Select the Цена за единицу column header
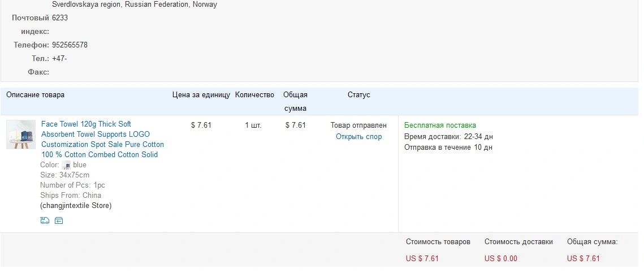The width and height of the screenshot is (644, 273). [201, 95]
